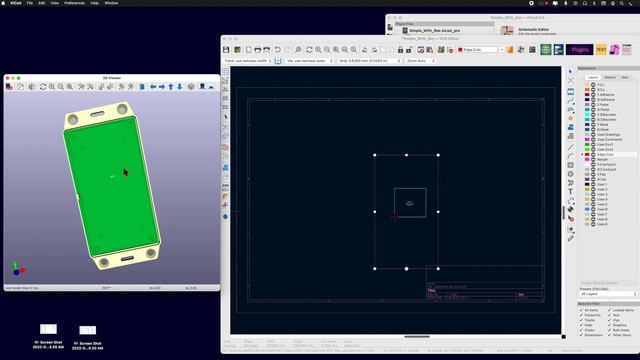Uncheck Footprints in Selection Filter
This screenshot has height=360, width=640.
581,315
